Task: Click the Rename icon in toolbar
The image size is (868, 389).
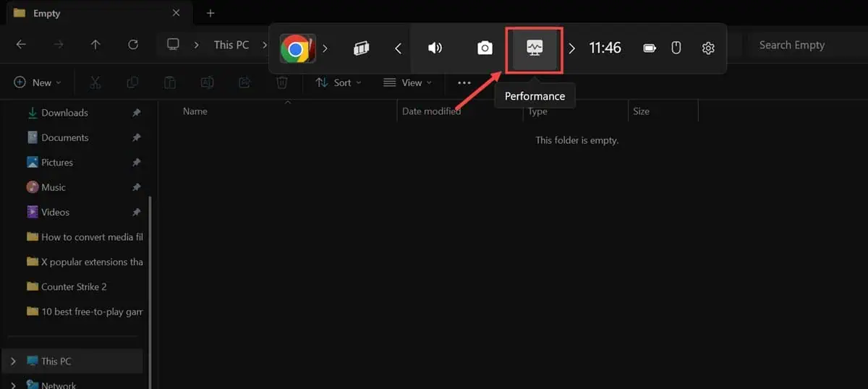Action: (x=207, y=82)
